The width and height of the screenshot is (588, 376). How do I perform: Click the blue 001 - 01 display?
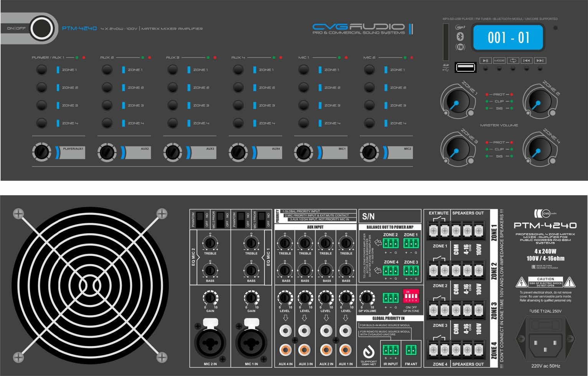pos(508,38)
